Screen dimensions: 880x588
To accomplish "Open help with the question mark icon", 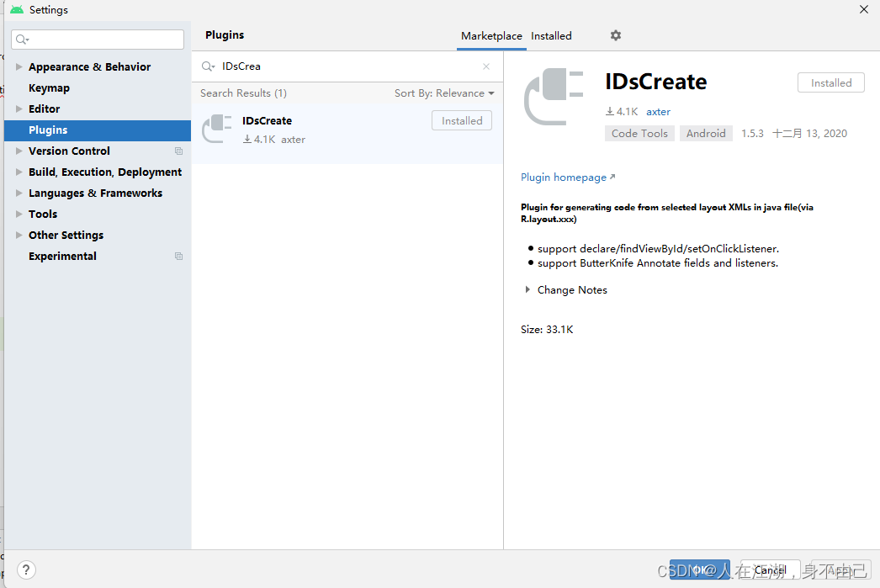I will pyautogui.click(x=26, y=569).
